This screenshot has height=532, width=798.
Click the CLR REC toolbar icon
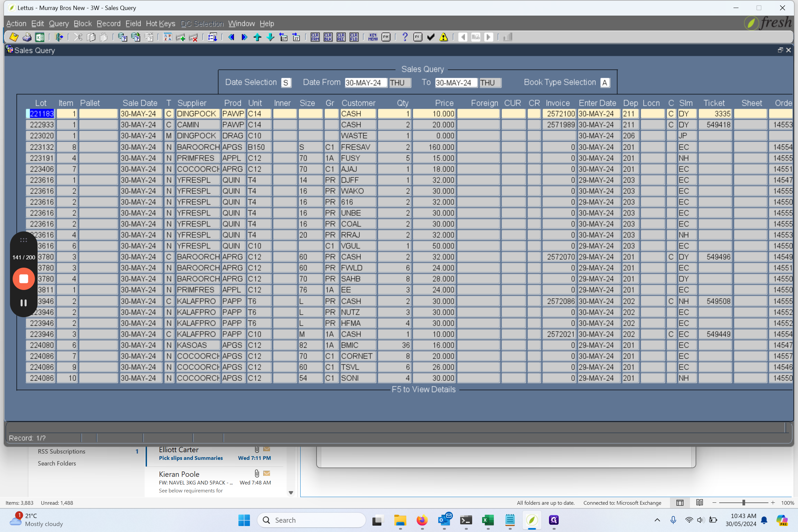click(340, 37)
